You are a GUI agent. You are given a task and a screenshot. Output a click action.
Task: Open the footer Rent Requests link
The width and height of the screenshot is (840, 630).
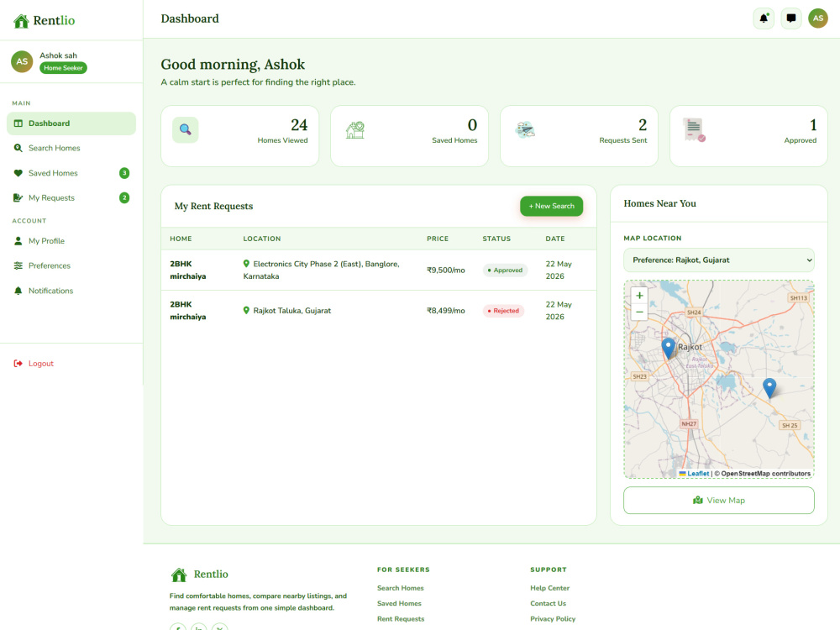401,619
